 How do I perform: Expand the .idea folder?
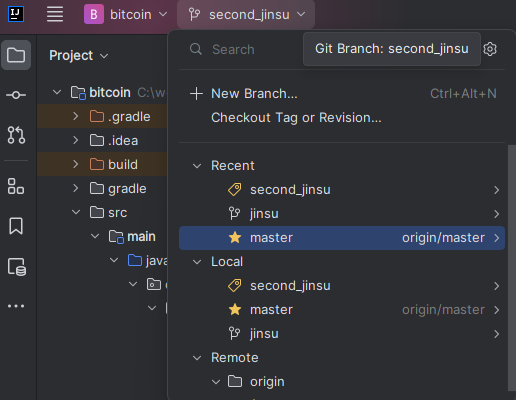tap(76, 140)
